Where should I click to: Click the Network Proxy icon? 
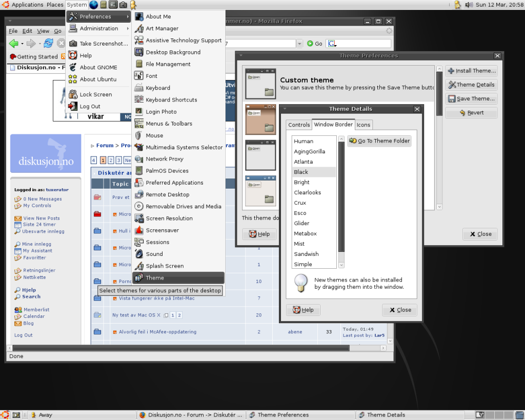coord(139,159)
